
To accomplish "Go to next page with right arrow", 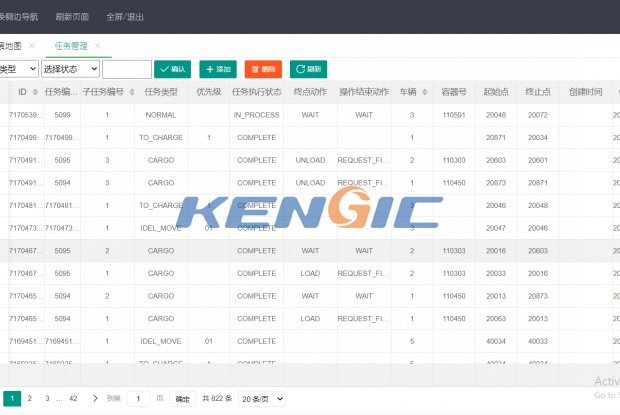I will (95, 398).
